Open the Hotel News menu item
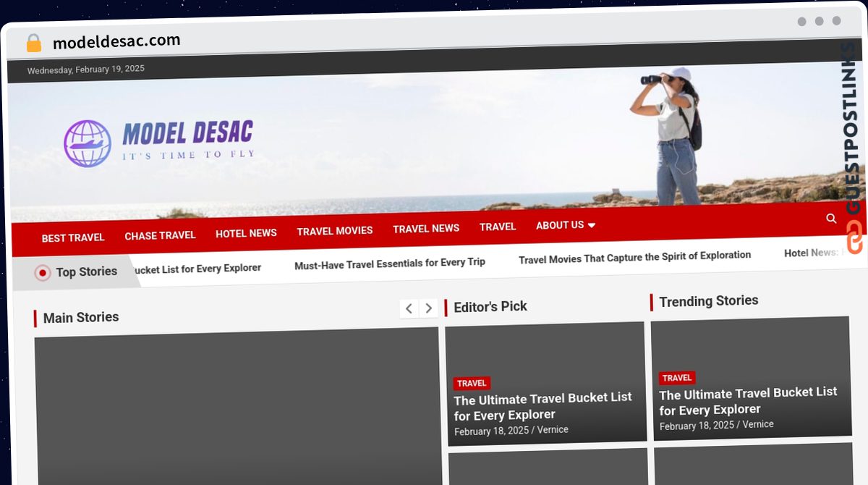 click(246, 233)
